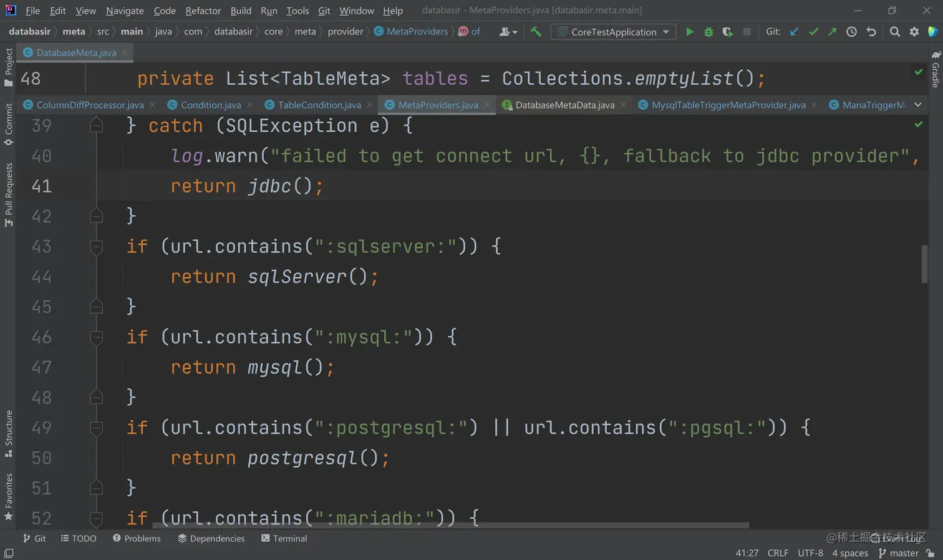The image size is (943, 560).
Task: Close the Condition.java tab
Action: (250, 105)
